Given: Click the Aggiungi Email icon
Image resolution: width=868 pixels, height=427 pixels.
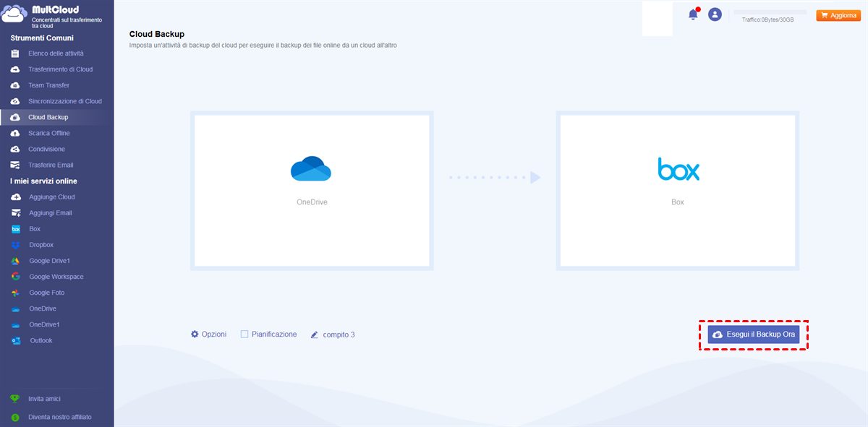Looking at the screenshot, I should coord(15,213).
